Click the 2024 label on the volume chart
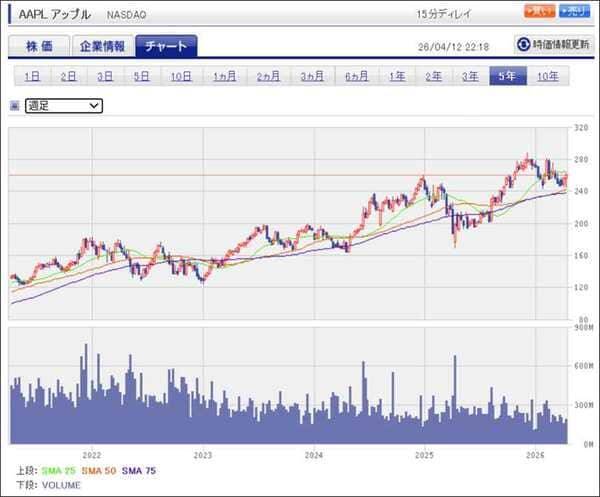 [312, 452]
